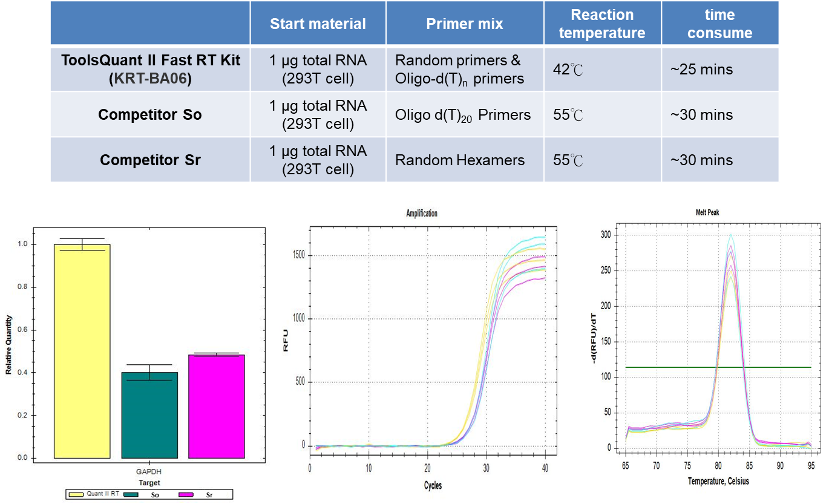Select the 'Competitor Sr' row label

pos(151,160)
